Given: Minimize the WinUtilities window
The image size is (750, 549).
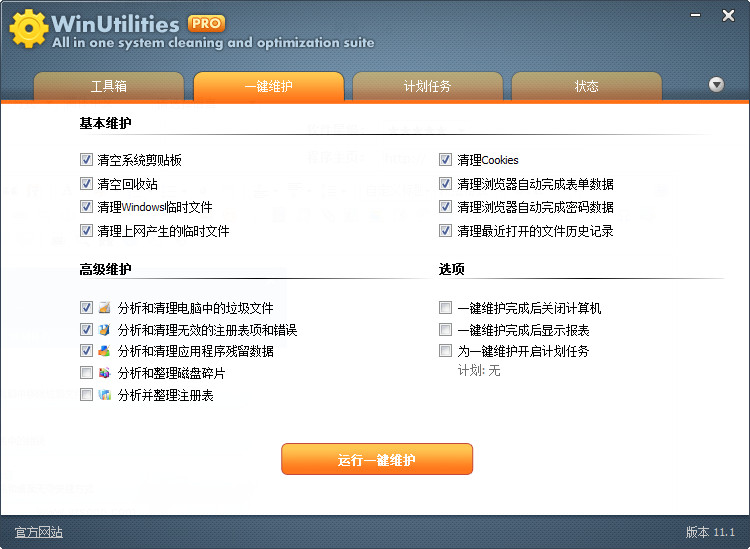Looking at the screenshot, I should [695, 16].
